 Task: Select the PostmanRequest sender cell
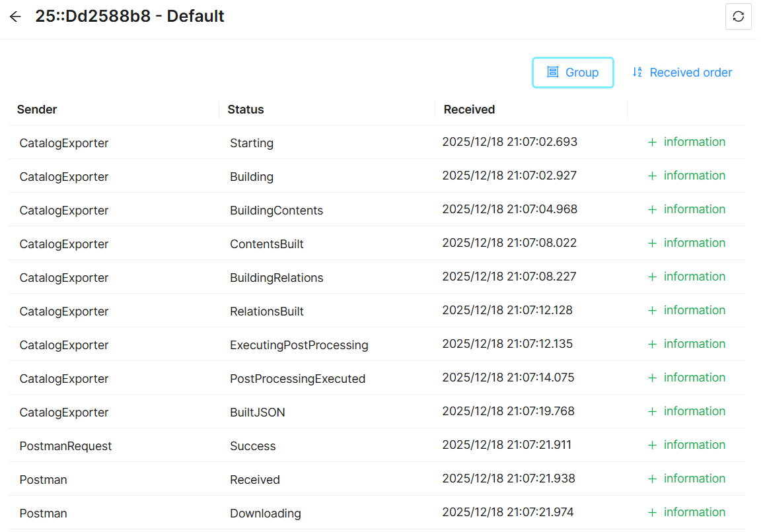point(65,446)
